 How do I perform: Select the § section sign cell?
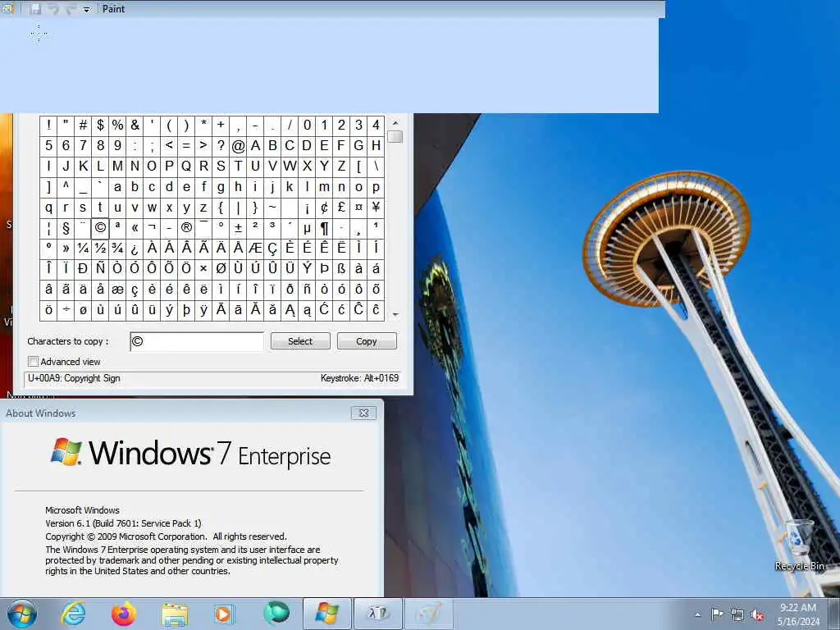point(66,228)
